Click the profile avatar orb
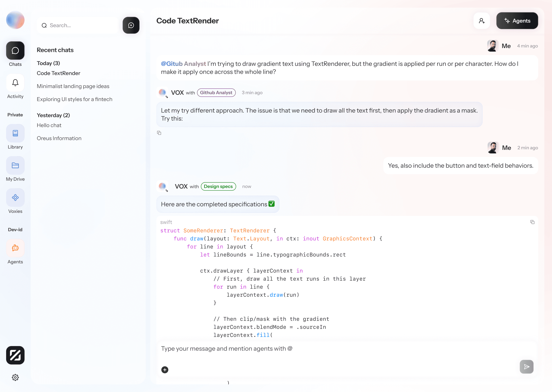 (x=15, y=20)
